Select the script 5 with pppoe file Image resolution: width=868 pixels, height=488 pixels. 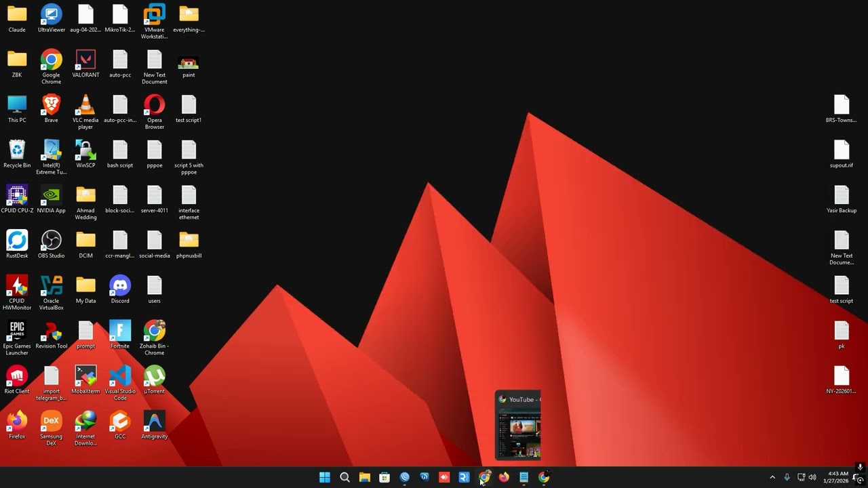pos(189,158)
